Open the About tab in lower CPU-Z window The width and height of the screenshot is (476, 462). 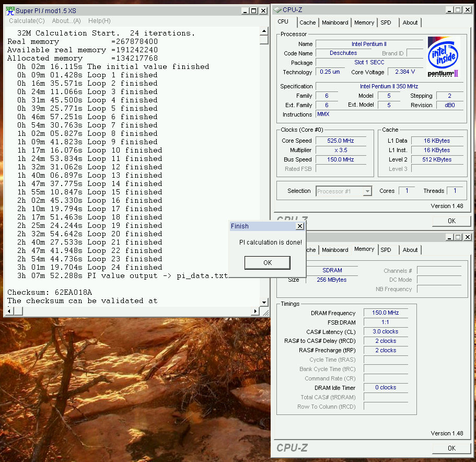[410, 250]
